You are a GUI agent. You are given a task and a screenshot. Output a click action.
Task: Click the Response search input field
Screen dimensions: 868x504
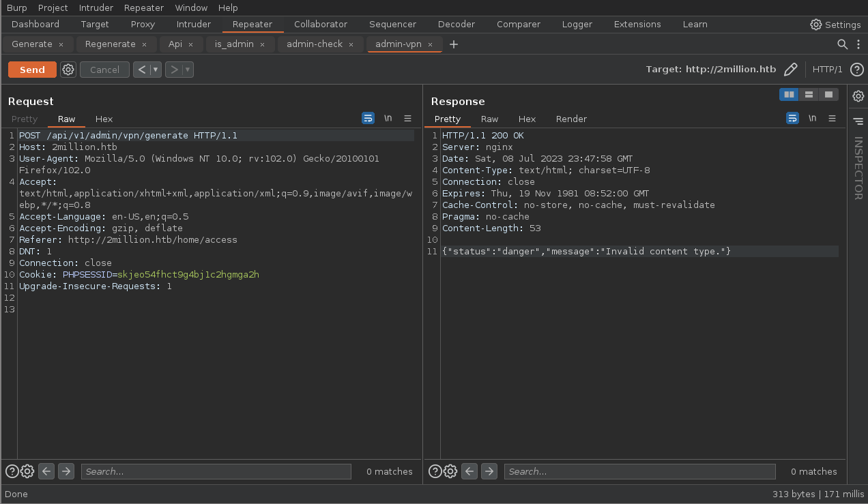point(639,471)
